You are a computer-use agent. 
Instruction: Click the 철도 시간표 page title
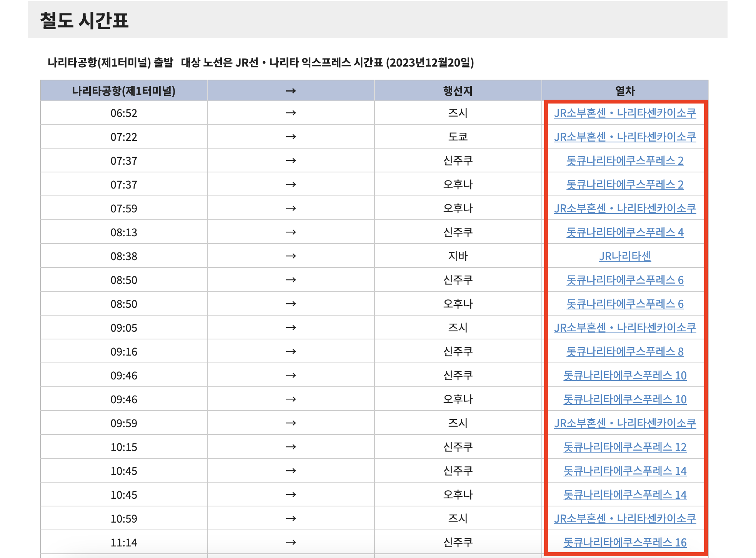pos(84,20)
